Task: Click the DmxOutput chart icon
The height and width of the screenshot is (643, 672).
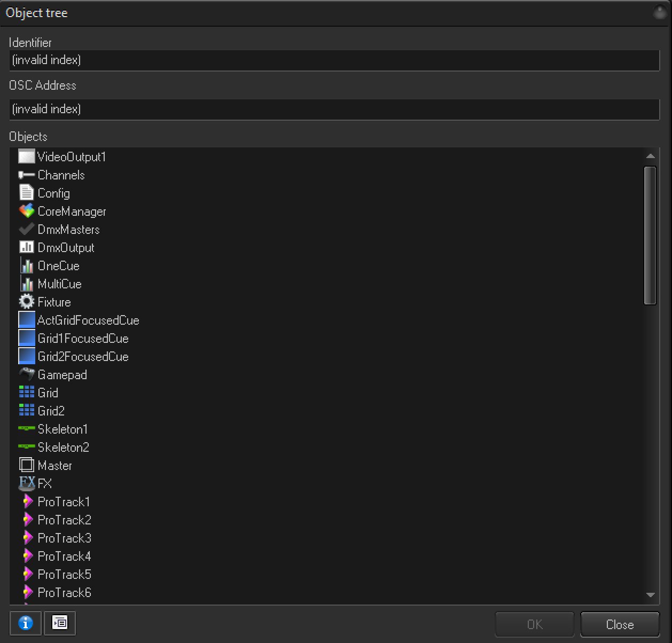Action: (26, 247)
